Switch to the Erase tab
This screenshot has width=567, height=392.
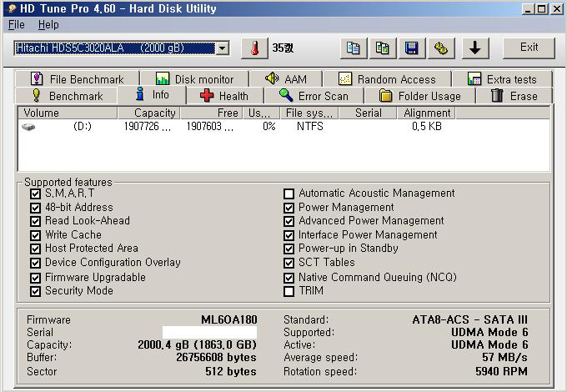pyautogui.click(x=514, y=96)
